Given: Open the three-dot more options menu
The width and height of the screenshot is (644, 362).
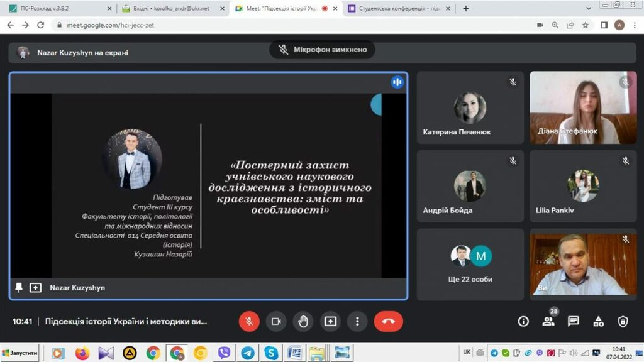Looking at the screenshot, I should pos(357,321).
